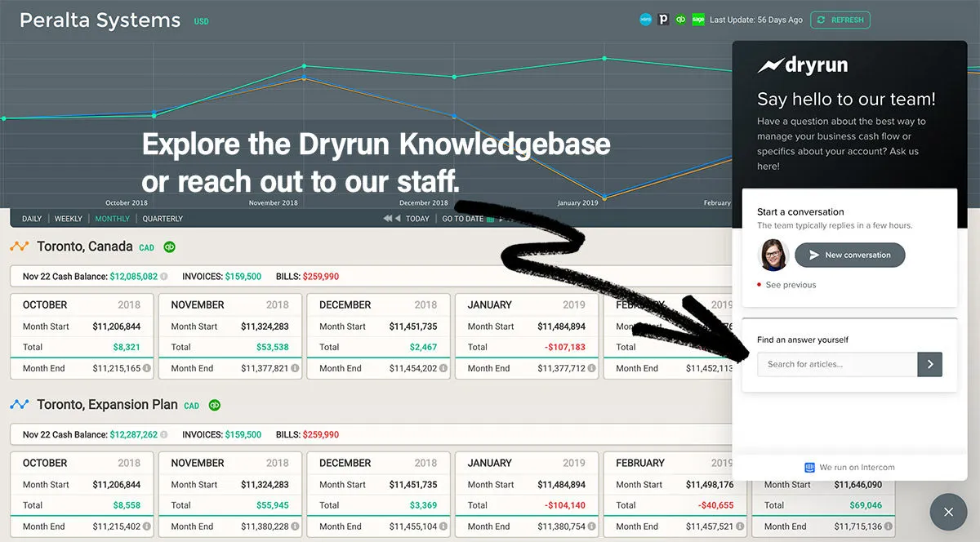Image resolution: width=980 pixels, height=542 pixels.
Task: Click info icon beside Month End $11,380,228
Action: point(296,526)
